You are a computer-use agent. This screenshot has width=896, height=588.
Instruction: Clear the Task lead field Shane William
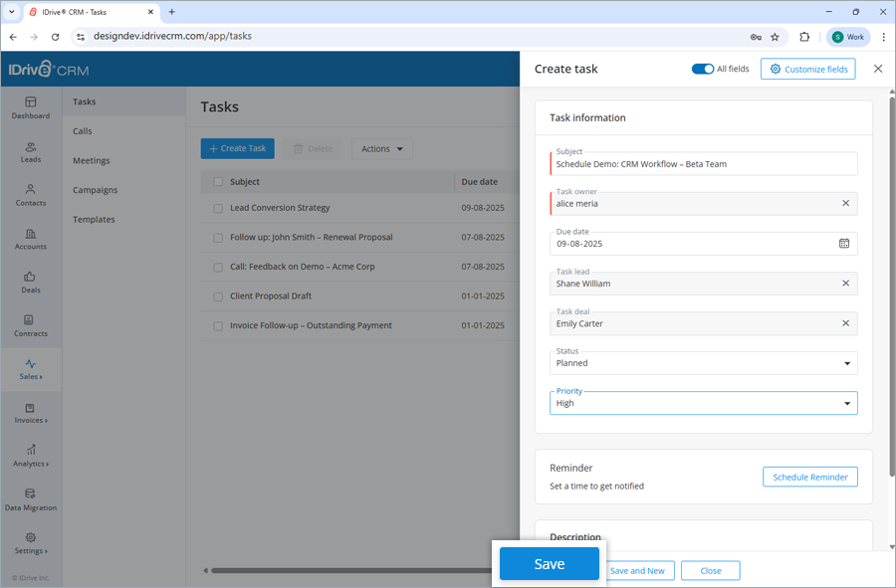click(x=844, y=284)
